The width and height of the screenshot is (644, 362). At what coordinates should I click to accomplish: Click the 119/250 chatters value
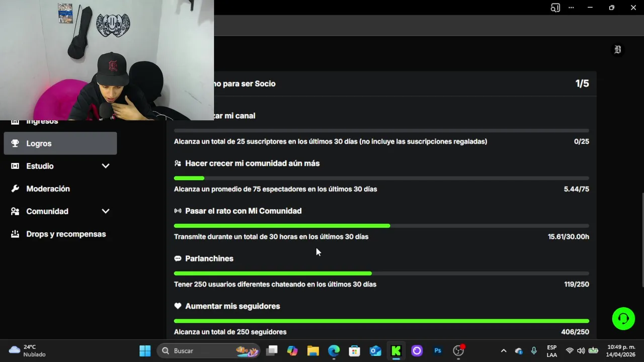coord(577,285)
